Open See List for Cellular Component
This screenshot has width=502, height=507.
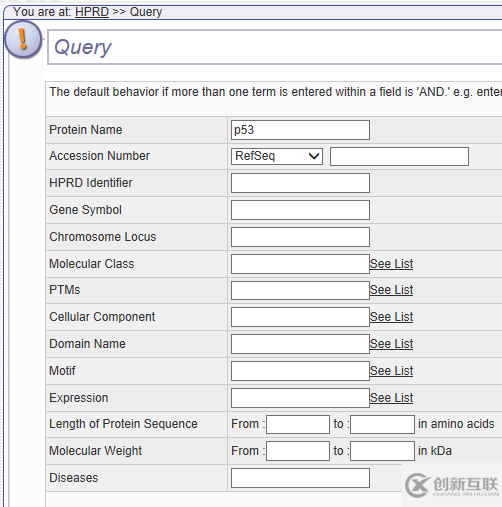(x=391, y=317)
